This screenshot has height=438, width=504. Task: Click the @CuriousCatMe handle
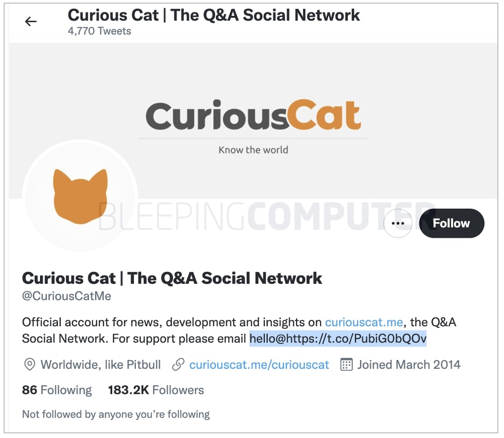(66, 296)
